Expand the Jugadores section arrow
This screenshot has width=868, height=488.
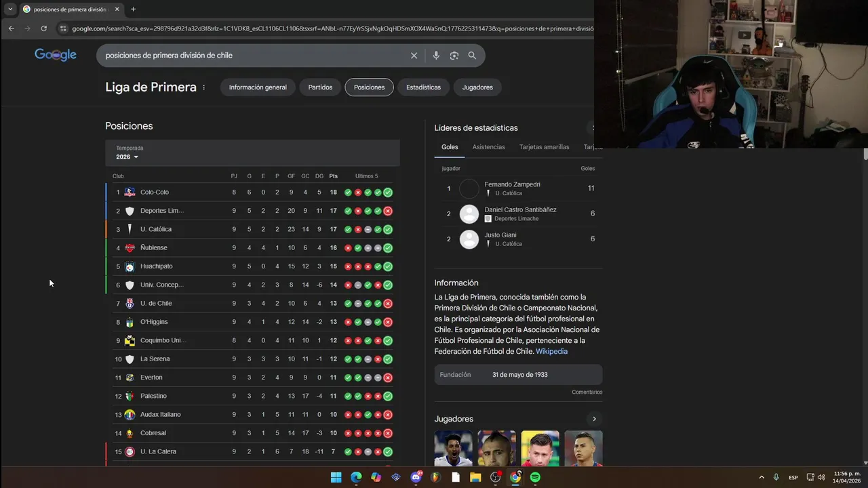click(x=594, y=419)
